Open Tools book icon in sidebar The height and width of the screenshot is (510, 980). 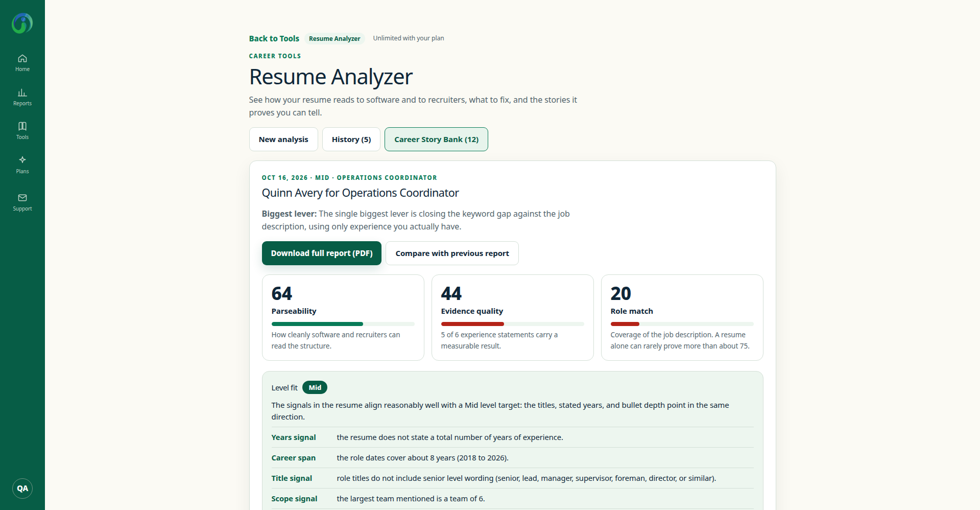pos(22,126)
